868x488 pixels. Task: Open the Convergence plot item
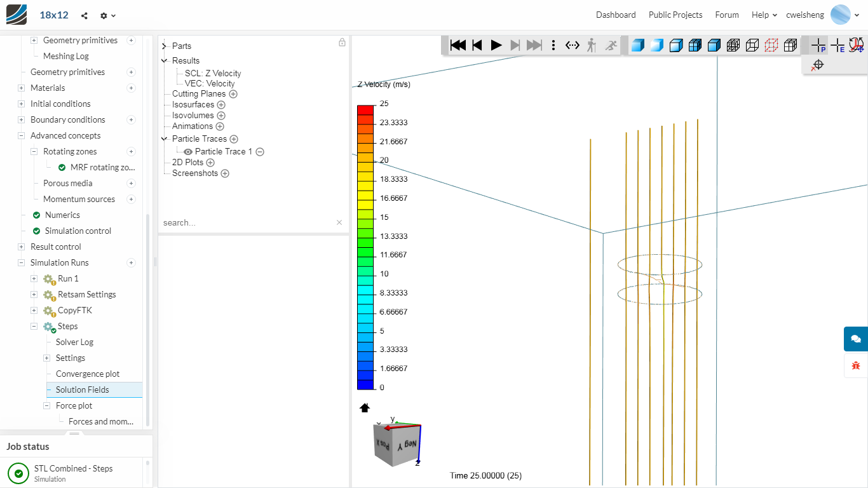(x=88, y=374)
